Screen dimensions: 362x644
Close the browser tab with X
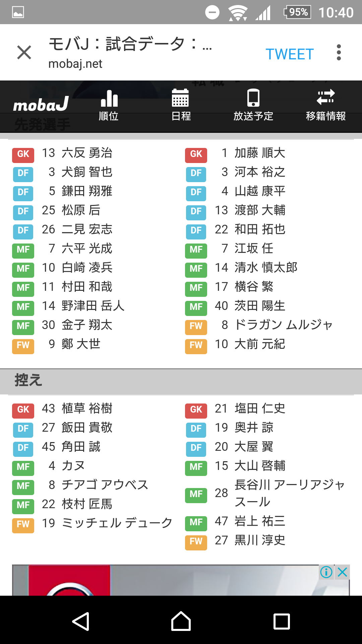(24, 53)
